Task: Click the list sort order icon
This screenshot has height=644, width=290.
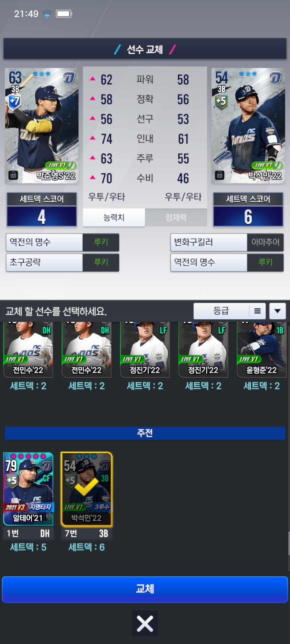Action: [257, 311]
